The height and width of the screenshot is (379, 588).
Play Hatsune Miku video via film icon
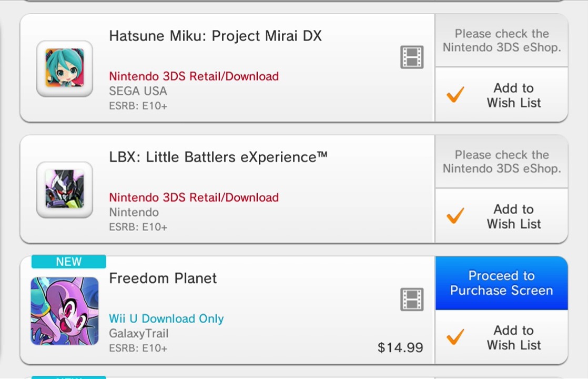[x=412, y=57]
